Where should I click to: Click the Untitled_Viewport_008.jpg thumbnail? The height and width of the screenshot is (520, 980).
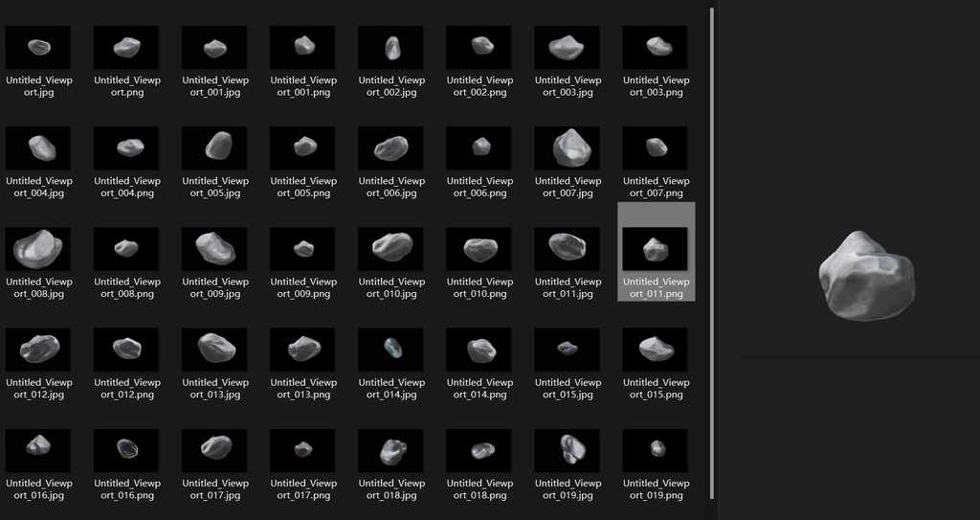point(38,249)
